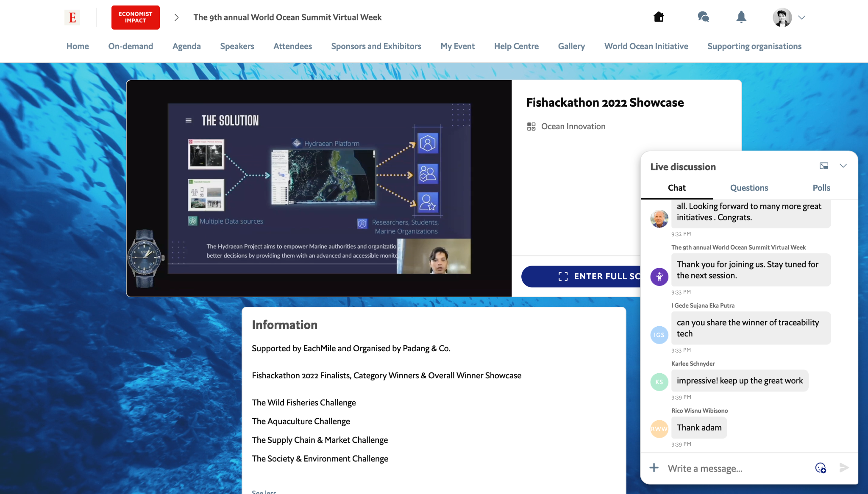Image resolution: width=868 pixels, height=494 pixels.
Task: Open the My Event navigation item
Action: 457,46
